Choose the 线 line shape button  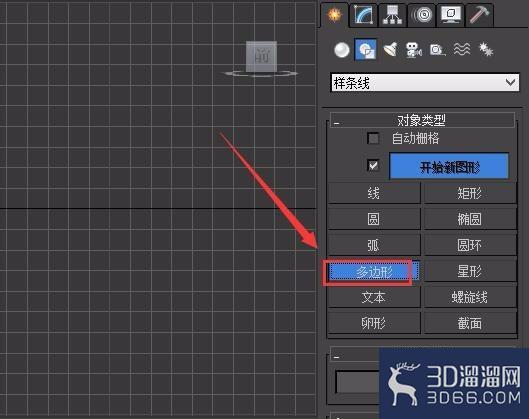click(x=374, y=193)
